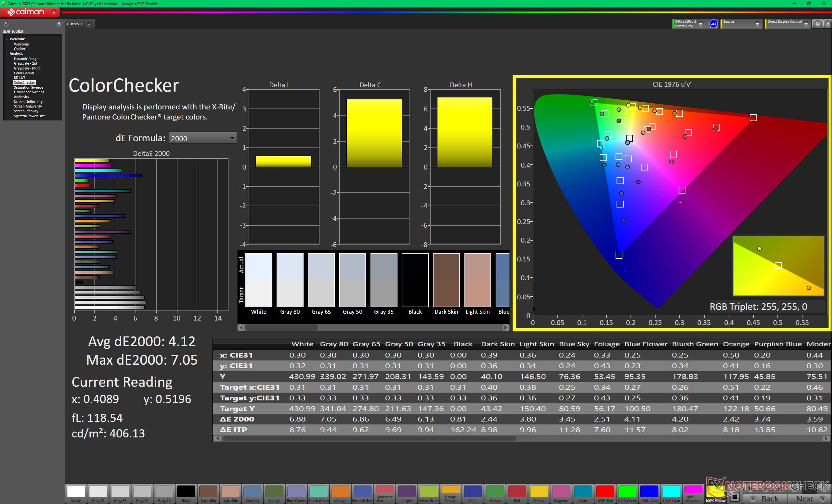Screen dimensions: 832x504
Task: Click the Back button
Action: pyautogui.click(x=765, y=498)
